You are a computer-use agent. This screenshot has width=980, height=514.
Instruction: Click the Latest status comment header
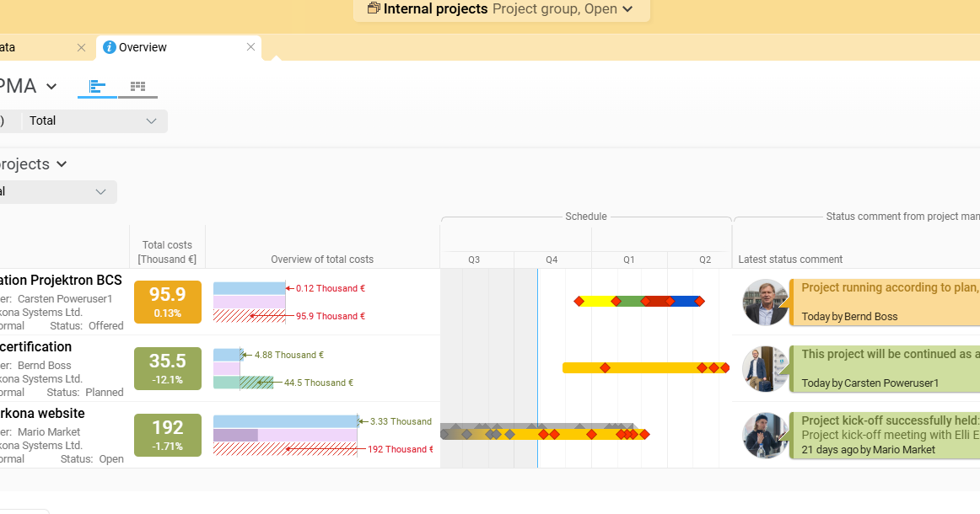click(x=790, y=260)
